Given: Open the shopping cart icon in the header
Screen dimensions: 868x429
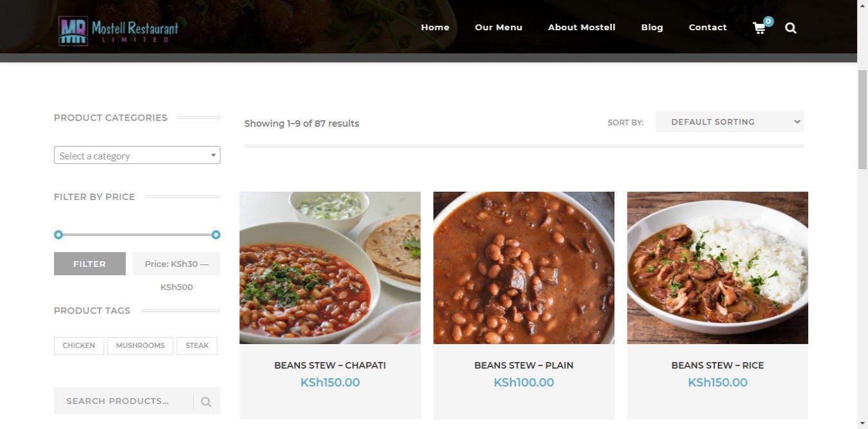Looking at the screenshot, I should [x=759, y=28].
